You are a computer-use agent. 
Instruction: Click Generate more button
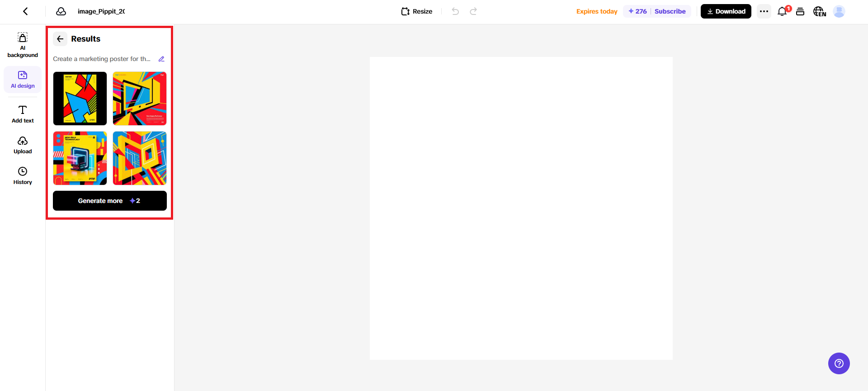coord(110,201)
